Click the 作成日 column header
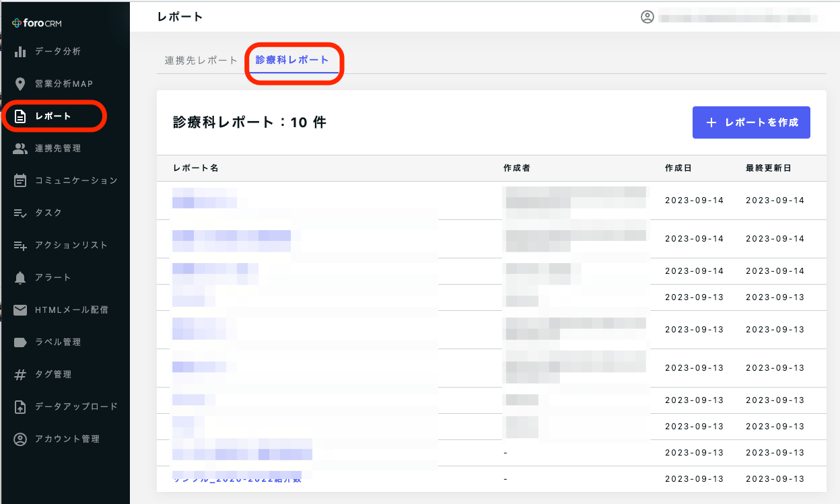 [678, 168]
